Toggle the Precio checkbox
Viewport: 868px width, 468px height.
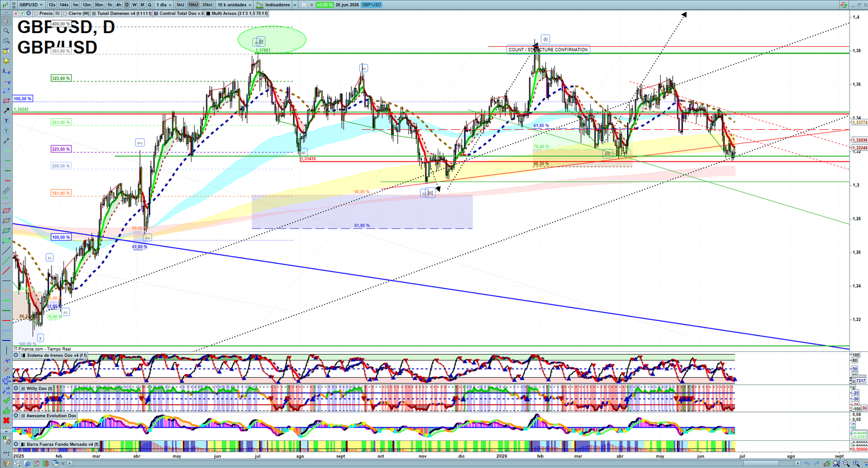click(36, 14)
